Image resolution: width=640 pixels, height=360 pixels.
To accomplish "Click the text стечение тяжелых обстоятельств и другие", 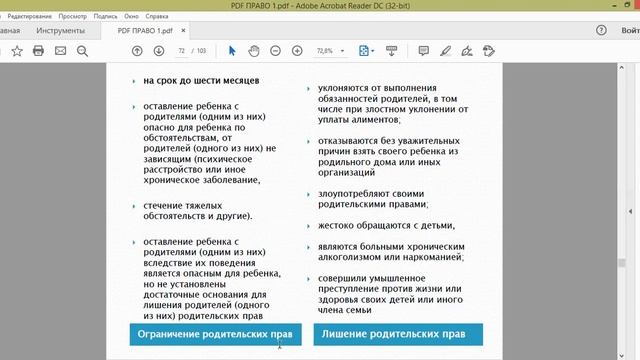I will tap(198, 211).
